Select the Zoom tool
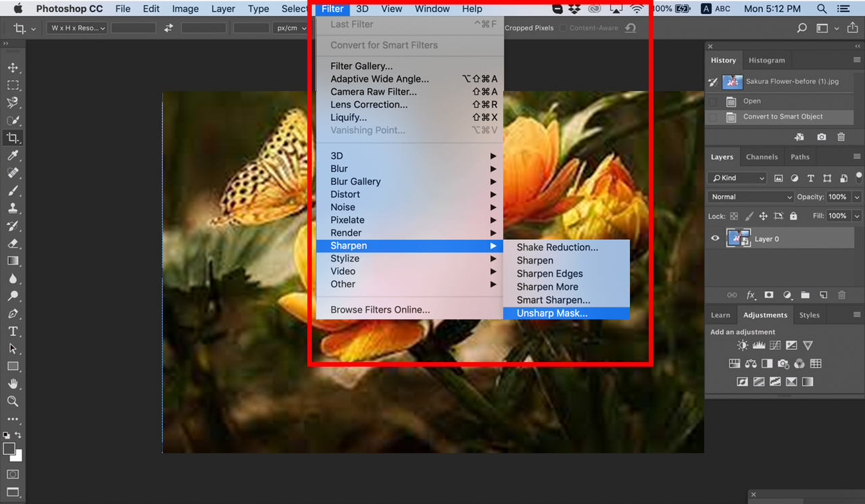This screenshot has width=865, height=504. [x=14, y=401]
